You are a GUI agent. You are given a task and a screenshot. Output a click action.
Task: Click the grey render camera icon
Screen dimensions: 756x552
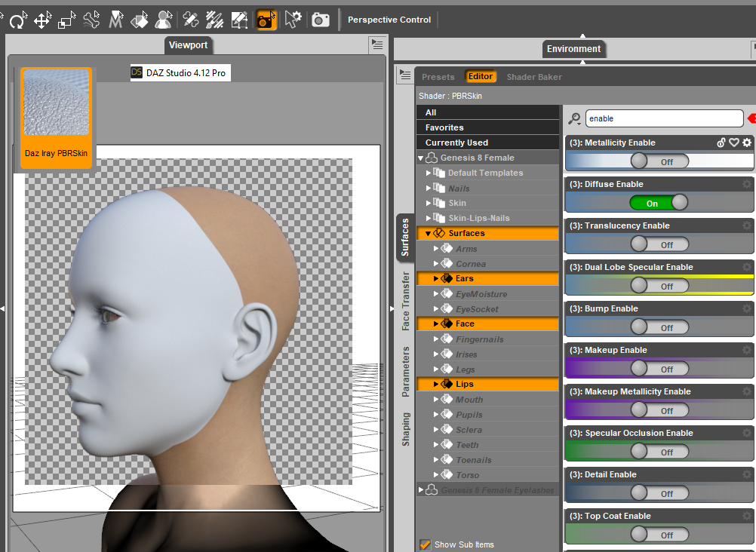click(x=321, y=20)
